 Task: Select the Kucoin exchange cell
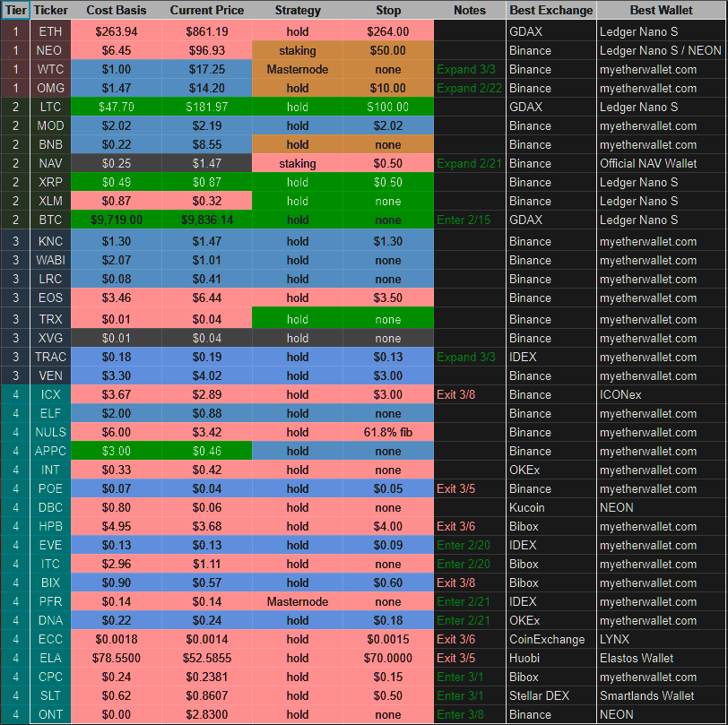pos(551,507)
